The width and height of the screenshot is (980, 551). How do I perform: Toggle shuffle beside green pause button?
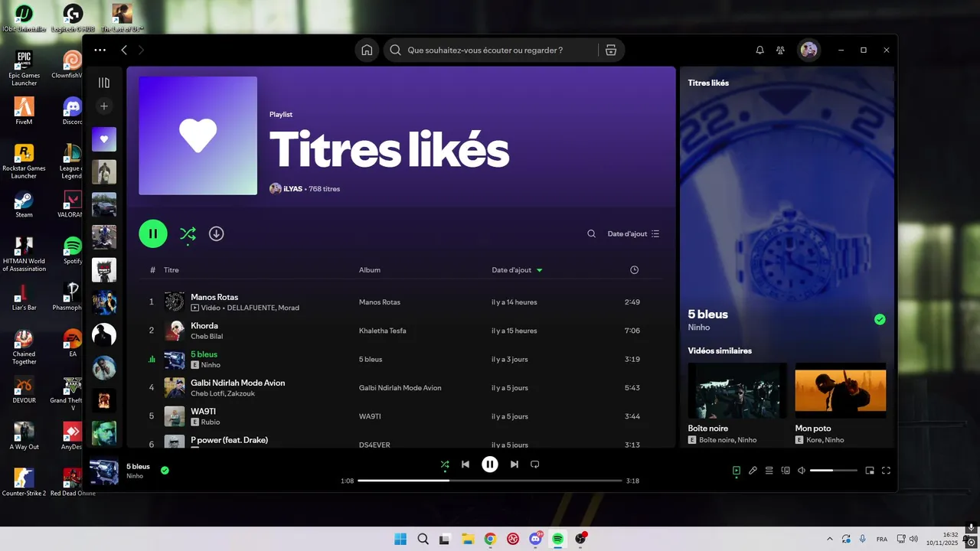coord(188,234)
